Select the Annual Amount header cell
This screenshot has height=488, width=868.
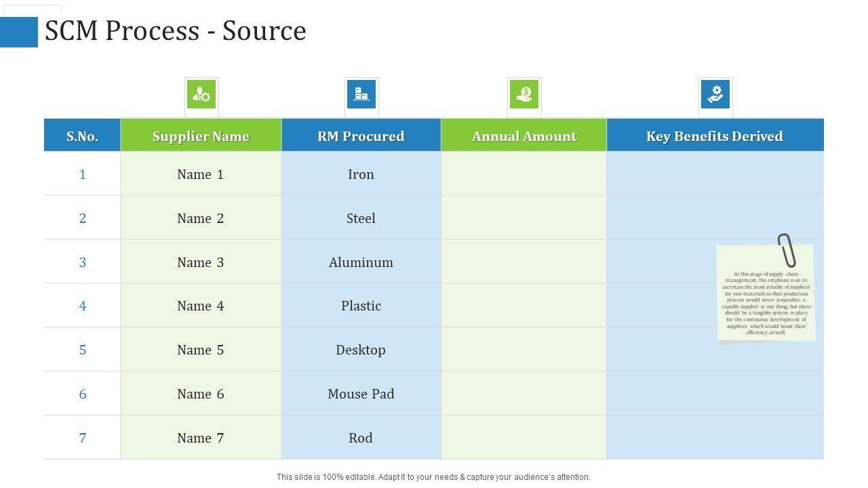(524, 136)
